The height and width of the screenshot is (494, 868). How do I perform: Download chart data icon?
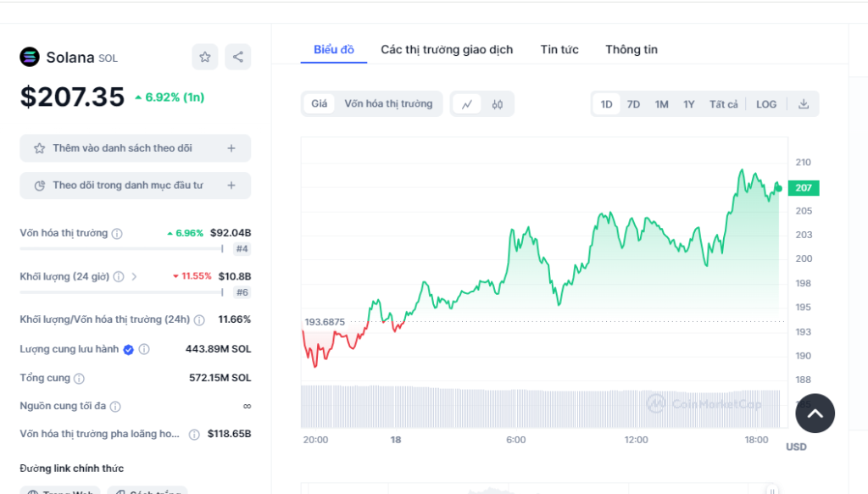pos(804,104)
